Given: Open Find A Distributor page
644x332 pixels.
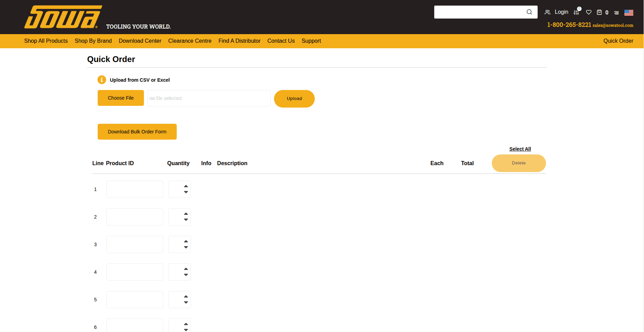Looking at the screenshot, I should (240, 41).
